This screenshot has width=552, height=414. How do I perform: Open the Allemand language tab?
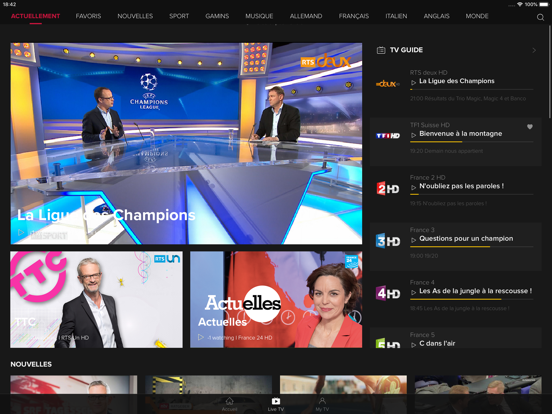click(x=306, y=16)
